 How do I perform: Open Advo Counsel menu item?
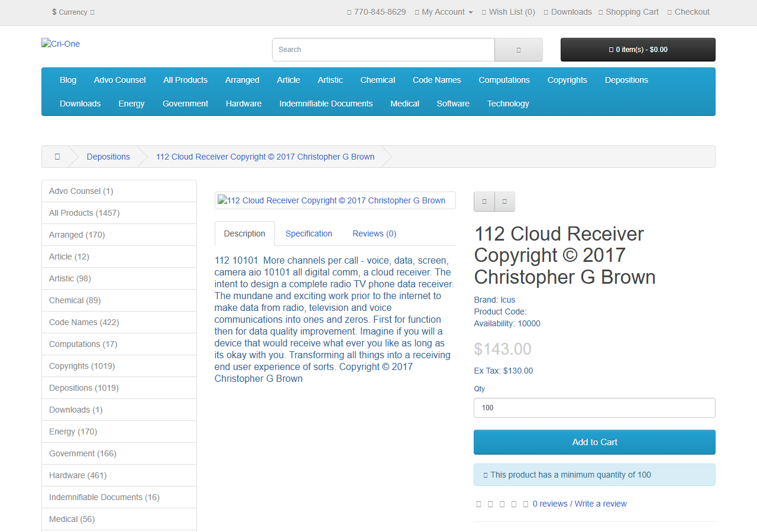[x=120, y=80]
